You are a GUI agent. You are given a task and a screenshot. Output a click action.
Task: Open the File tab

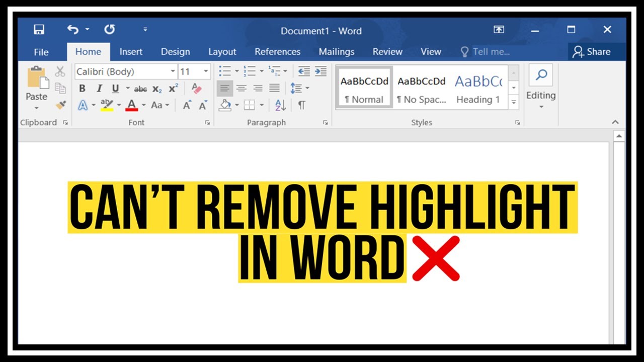pos(41,52)
